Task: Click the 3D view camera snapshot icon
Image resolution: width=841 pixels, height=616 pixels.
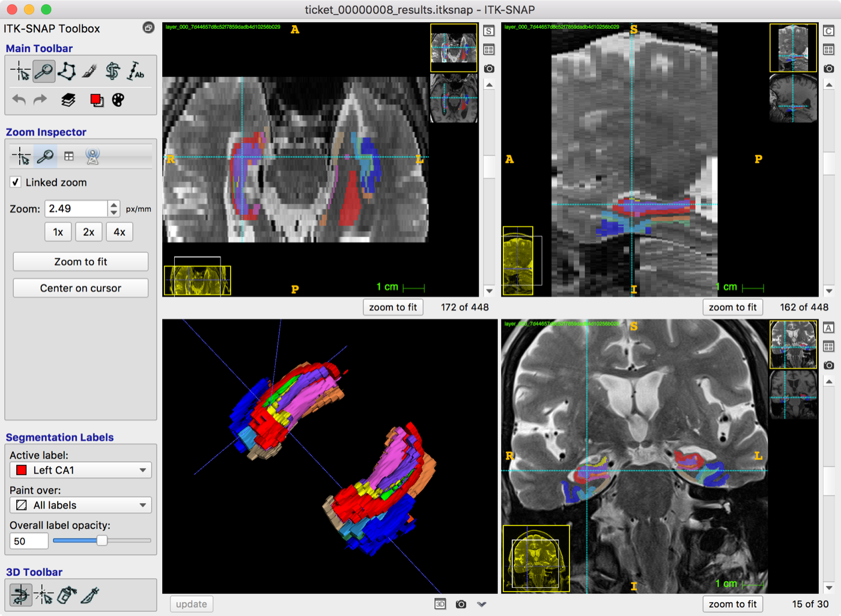Action: pyautogui.click(x=461, y=604)
